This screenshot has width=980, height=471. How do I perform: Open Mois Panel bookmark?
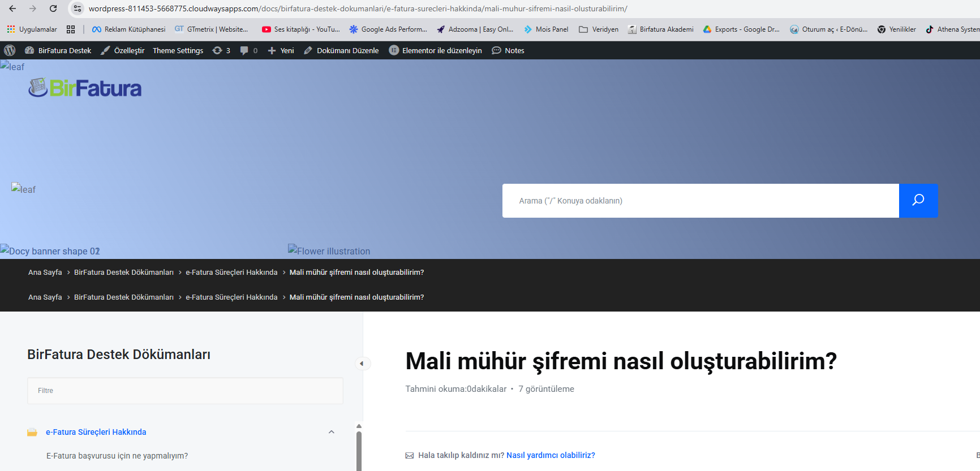click(546, 29)
